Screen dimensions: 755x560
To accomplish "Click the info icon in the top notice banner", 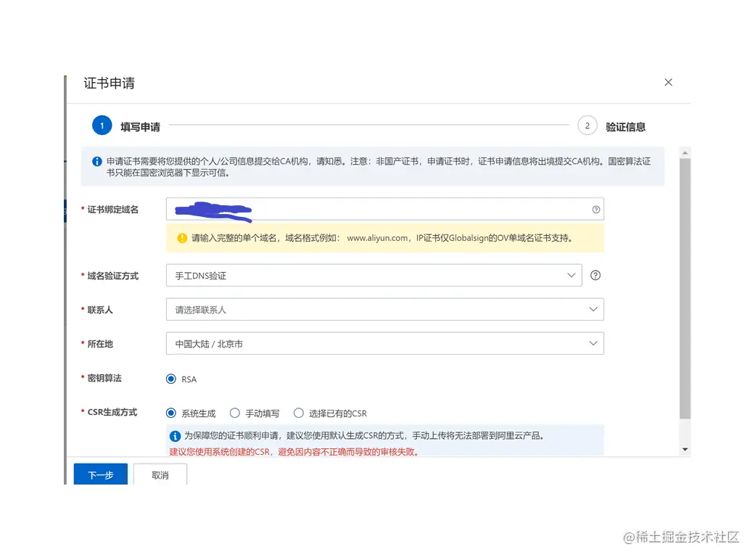I will (x=96, y=161).
